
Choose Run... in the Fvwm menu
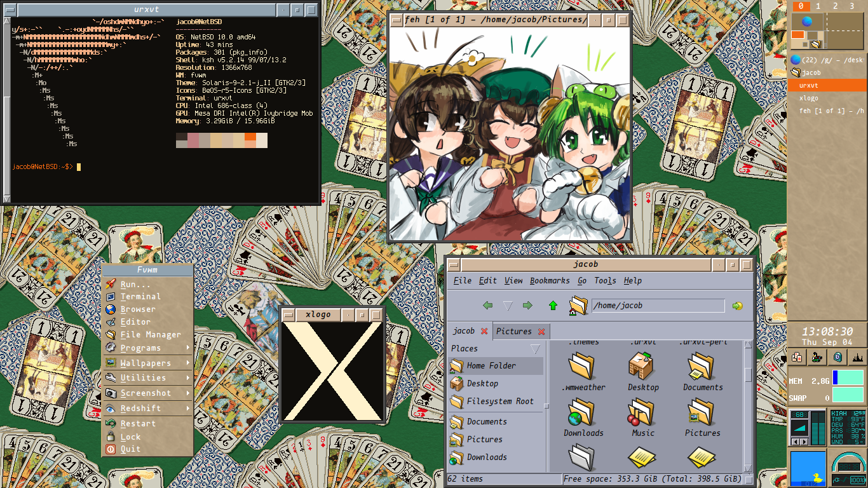[147, 284]
